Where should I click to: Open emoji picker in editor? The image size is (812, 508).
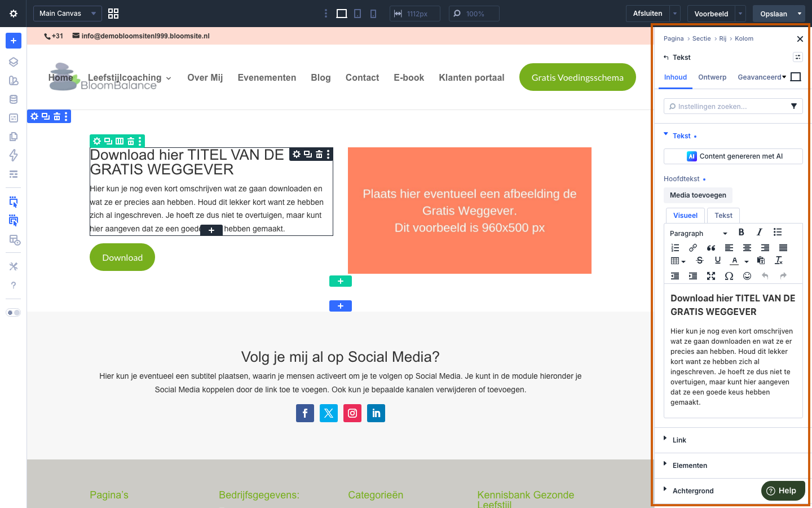point(747,276)
